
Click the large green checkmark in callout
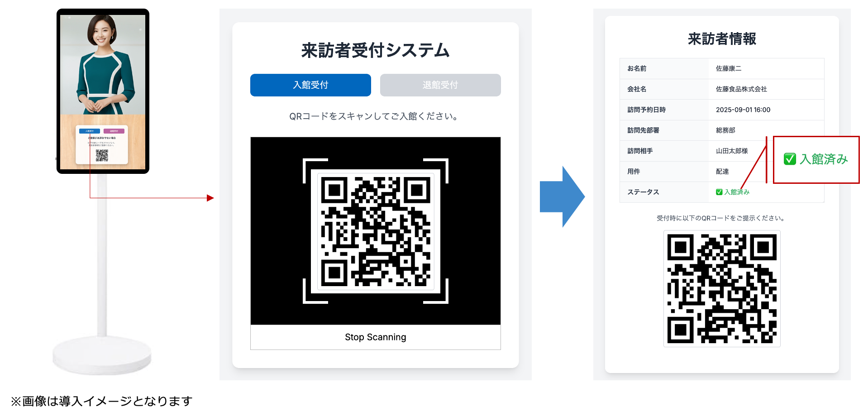(790, 159)
